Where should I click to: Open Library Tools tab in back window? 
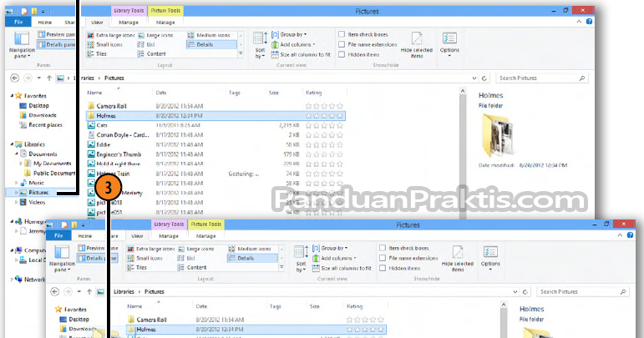[129, 11]
